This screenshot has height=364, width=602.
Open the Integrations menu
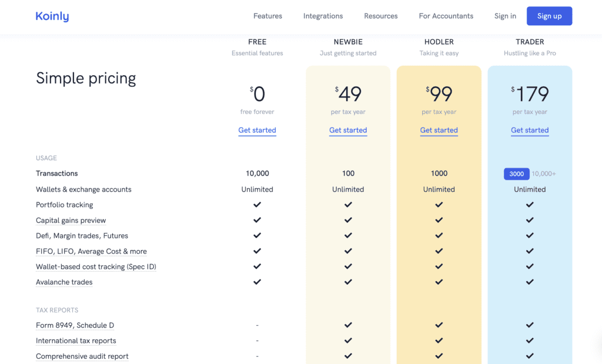(x=323, y=16)
